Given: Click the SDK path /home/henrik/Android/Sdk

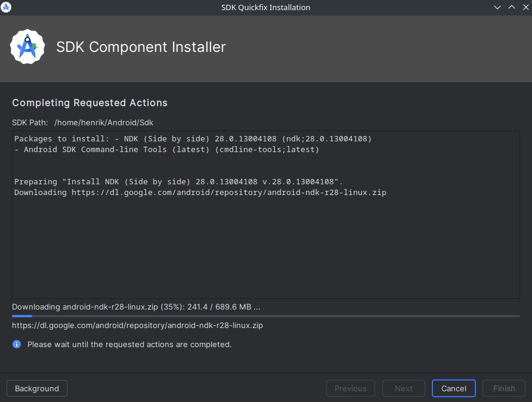Looking at the screenshot, I should 104,122.
